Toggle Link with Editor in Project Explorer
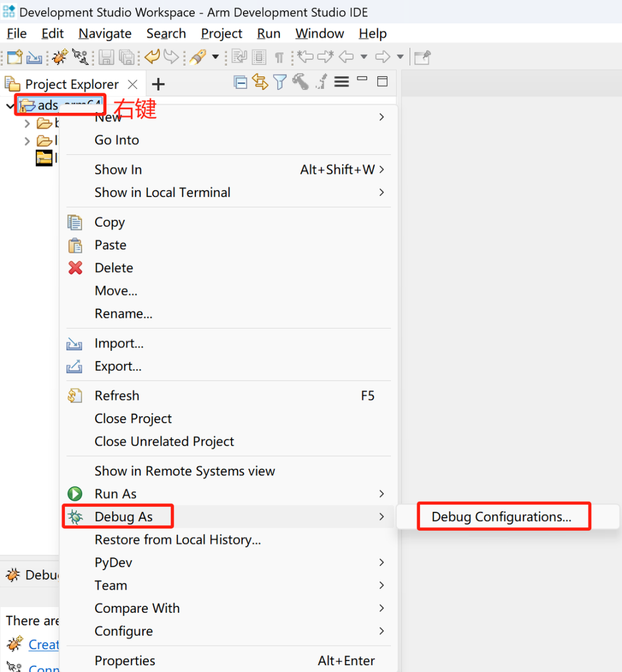 coord(260,83)
